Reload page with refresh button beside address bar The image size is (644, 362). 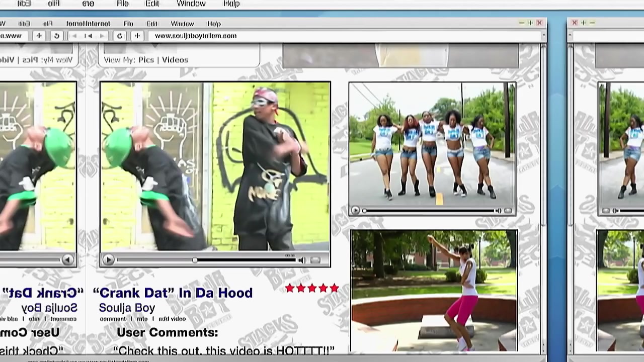tap(119, 36)
